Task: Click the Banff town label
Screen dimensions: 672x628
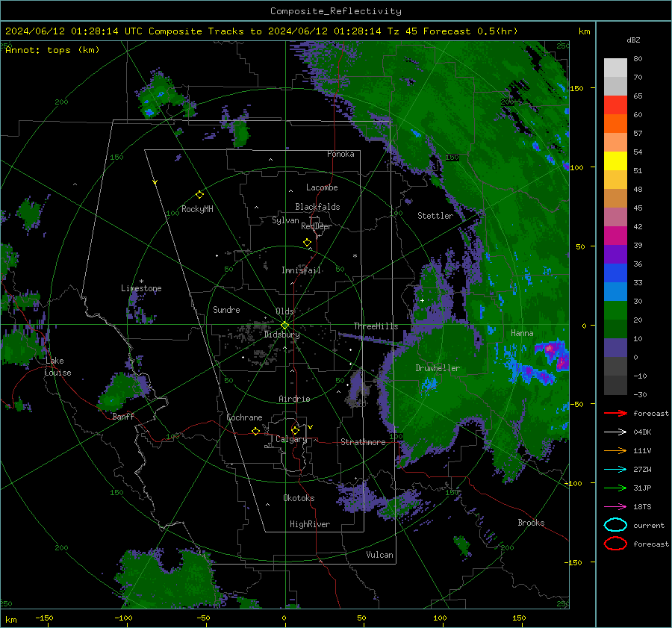Action: (x=123, y=416)
